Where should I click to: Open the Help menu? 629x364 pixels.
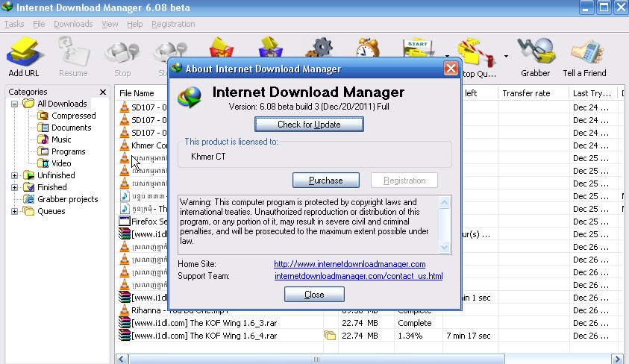pyautogui.click(x=135, y=24)
